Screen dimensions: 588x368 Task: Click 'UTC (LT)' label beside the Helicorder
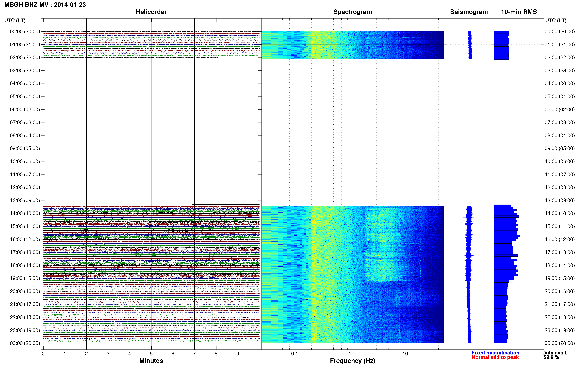click(x=15, y=20)
